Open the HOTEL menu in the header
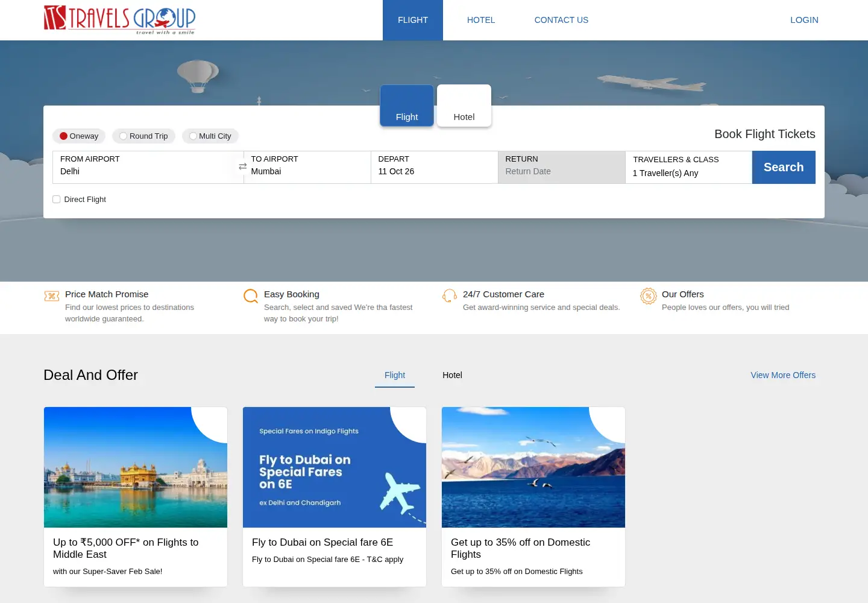This screenshot has height=603, width=868. point(481,20)
